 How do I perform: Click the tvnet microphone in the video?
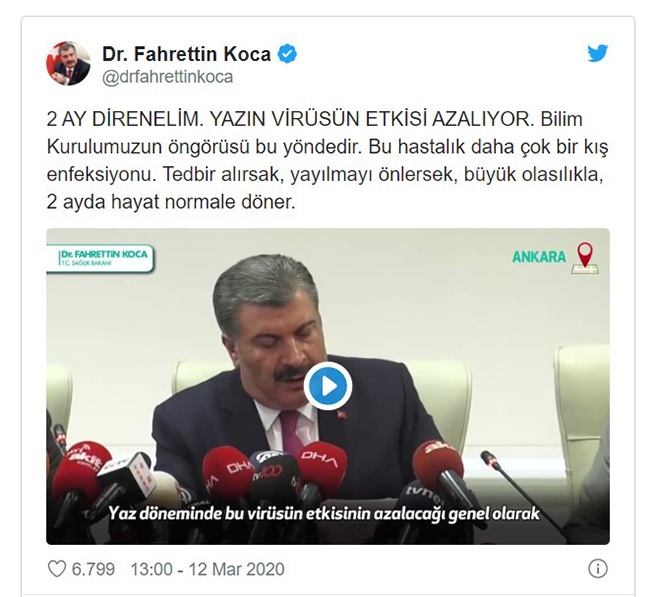(x=419, y=495)
